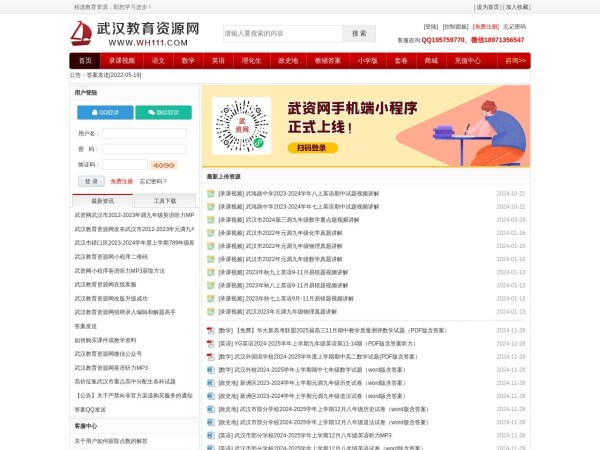Click the captcha verification code image
The height and width of the screenshot is (450, 600).
pos(163,164)
